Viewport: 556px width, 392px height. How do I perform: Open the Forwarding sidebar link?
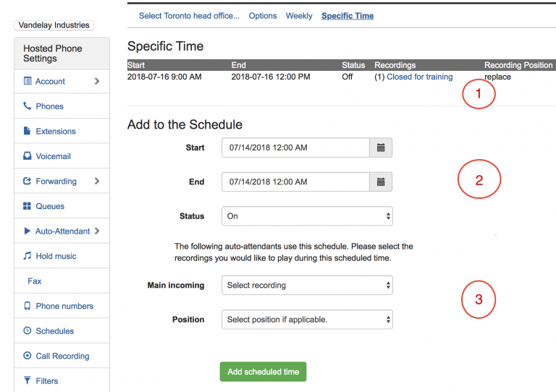tap(56, 182)
